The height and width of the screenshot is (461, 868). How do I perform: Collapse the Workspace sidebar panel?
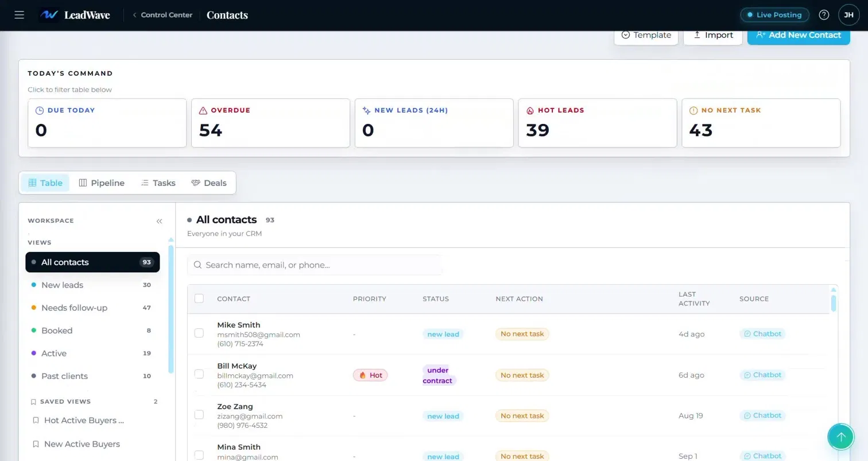pos(159,221)
